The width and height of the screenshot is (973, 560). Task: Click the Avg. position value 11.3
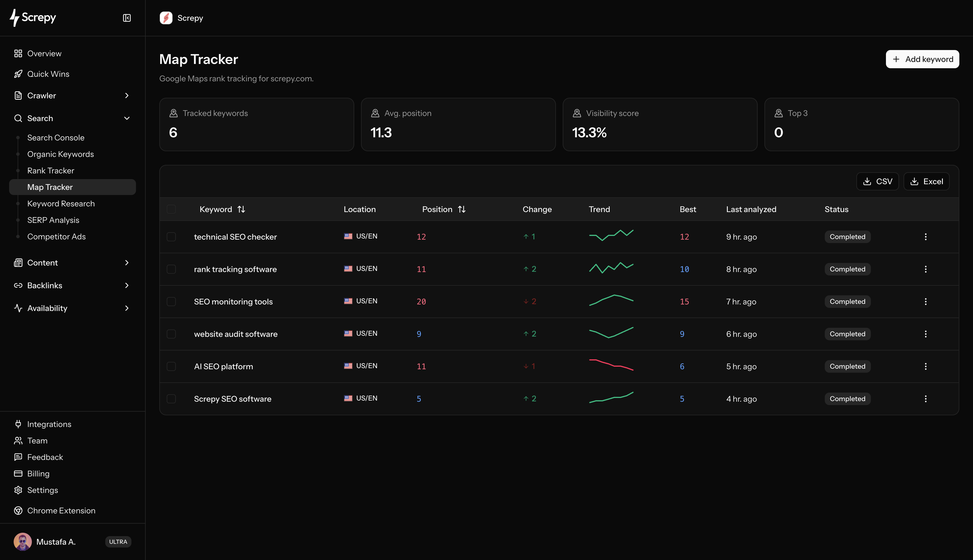click(381, 133)
